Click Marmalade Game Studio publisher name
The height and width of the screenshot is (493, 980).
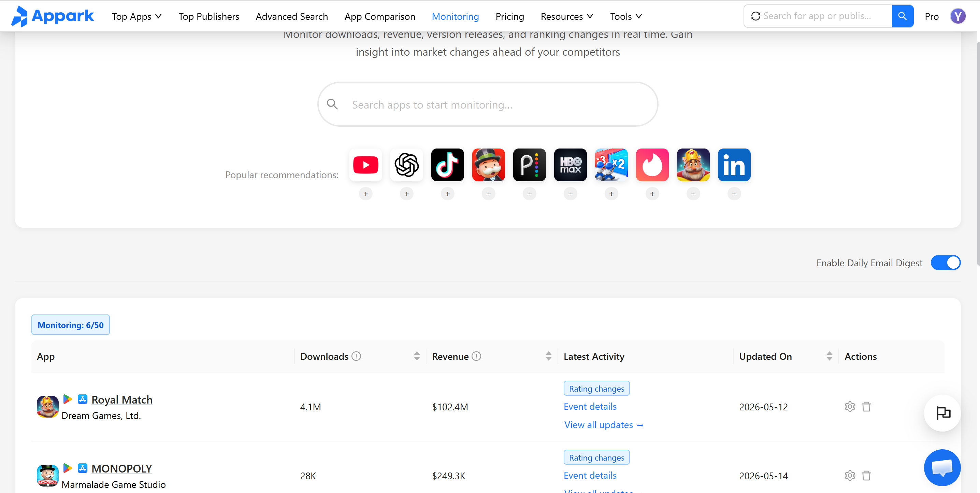coord(113,484)
